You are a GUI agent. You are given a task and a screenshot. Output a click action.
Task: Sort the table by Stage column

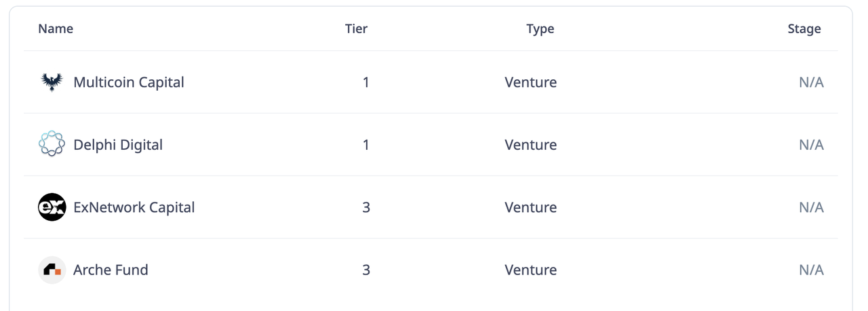804,28
